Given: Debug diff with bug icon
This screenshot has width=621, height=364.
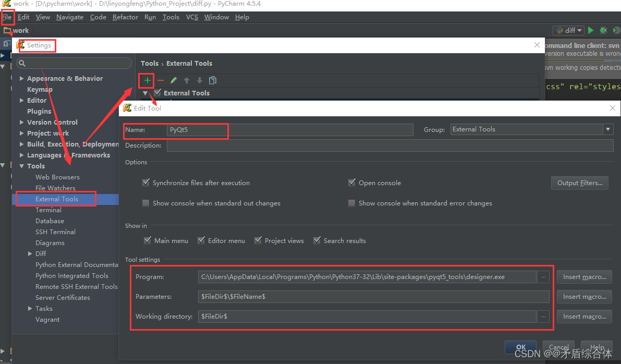Looking at the screenshot, I should [604, 30].
